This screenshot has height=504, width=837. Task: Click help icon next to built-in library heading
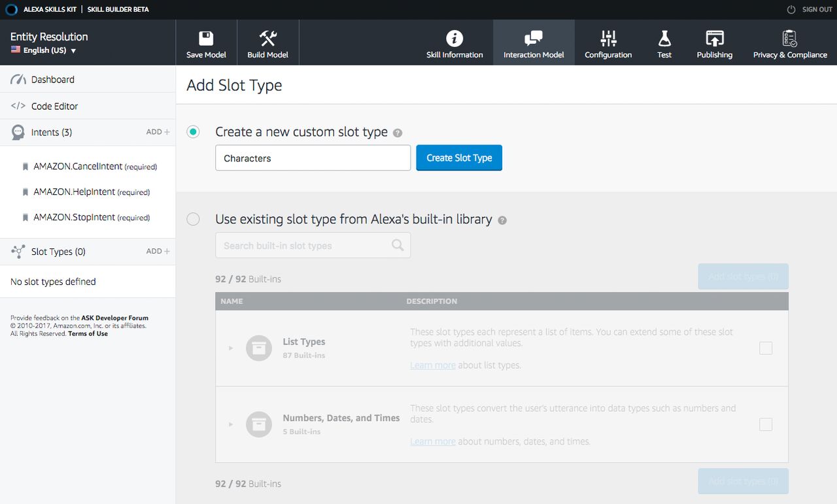502,220
